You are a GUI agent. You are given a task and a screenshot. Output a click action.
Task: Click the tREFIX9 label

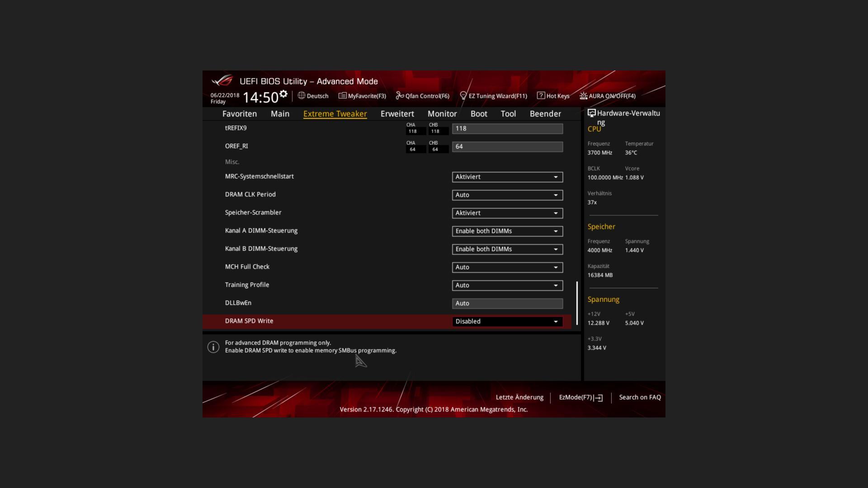coord(236,128)
